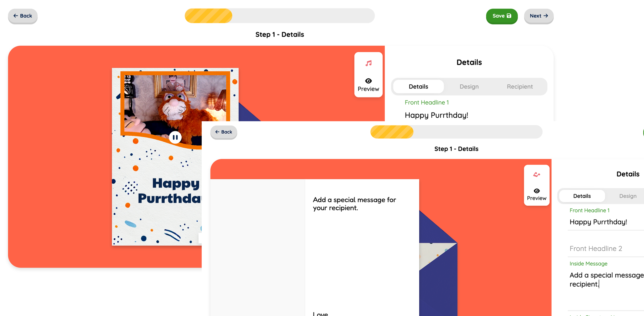Go to the next step with Next
Screen dimensions: 644x316
tap(539, 16)
